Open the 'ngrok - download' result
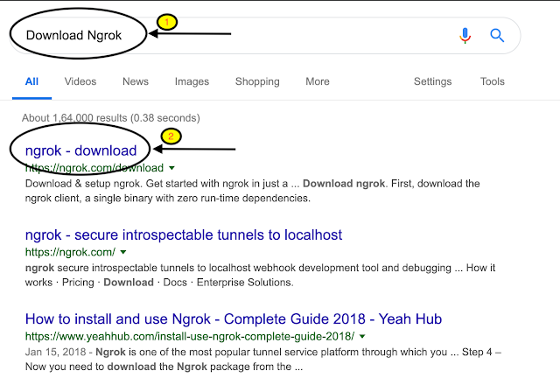 pyautogui.click(x=81, y=150)
